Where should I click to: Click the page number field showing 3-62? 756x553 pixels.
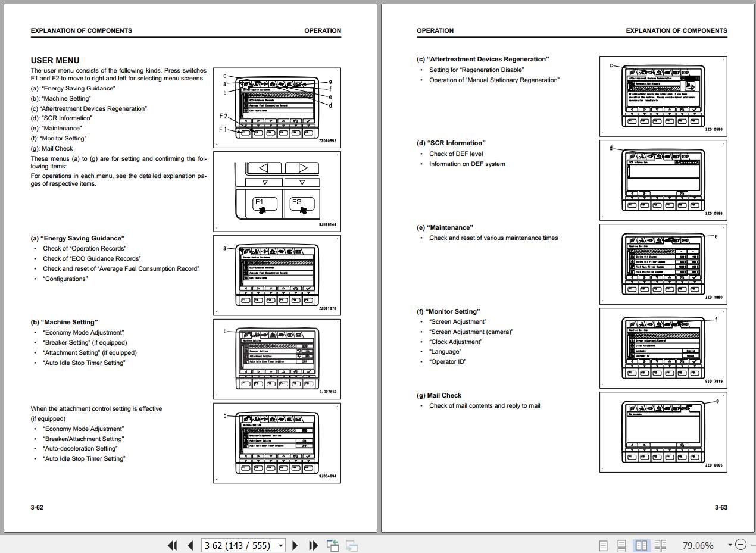tap(237, 545)
